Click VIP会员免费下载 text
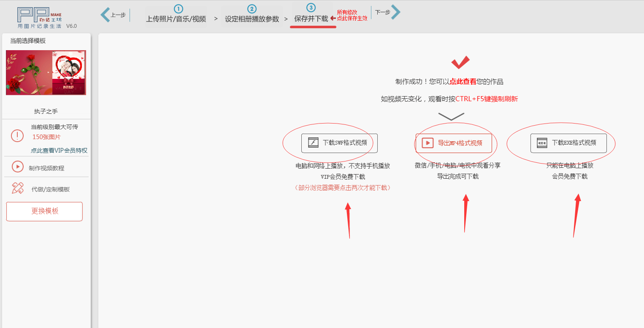The image size is (644, 328). pyautogui.click(x=343, y=177)
